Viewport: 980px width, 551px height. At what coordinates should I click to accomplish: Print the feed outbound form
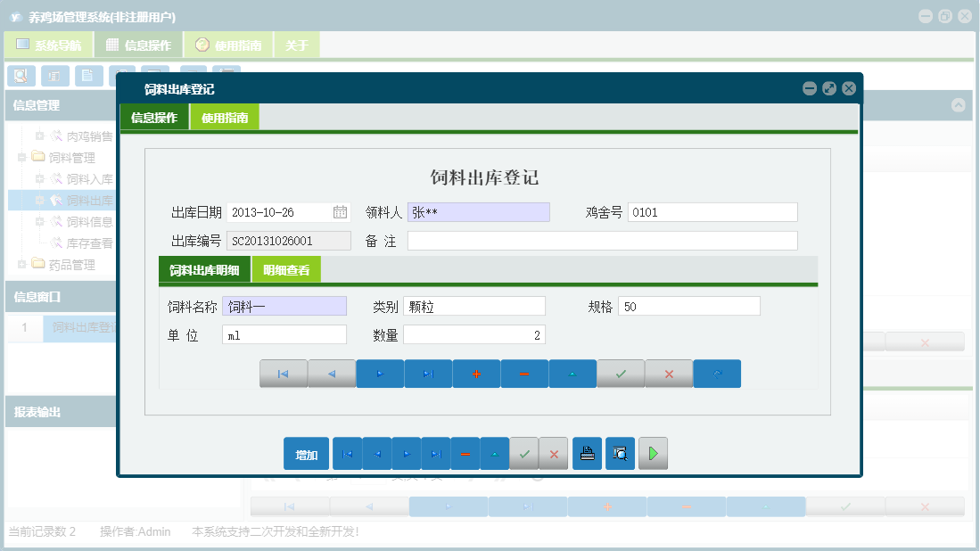(588, 454)
